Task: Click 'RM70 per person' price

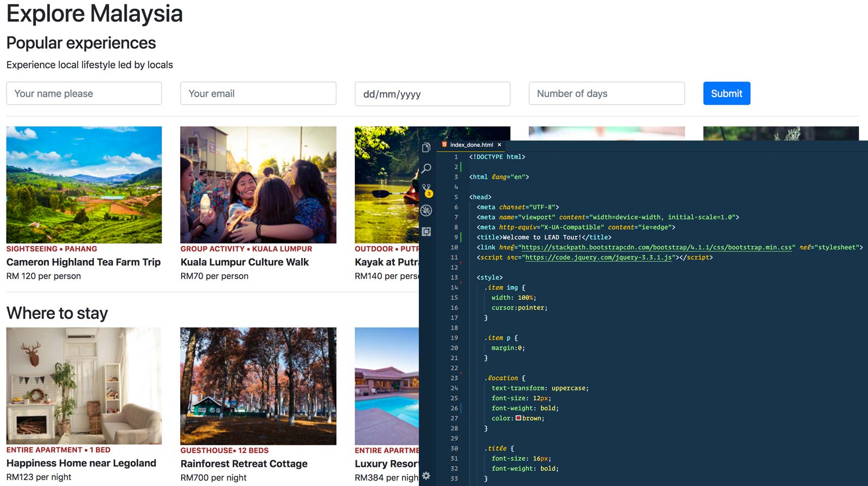Action: coord(214,276)
